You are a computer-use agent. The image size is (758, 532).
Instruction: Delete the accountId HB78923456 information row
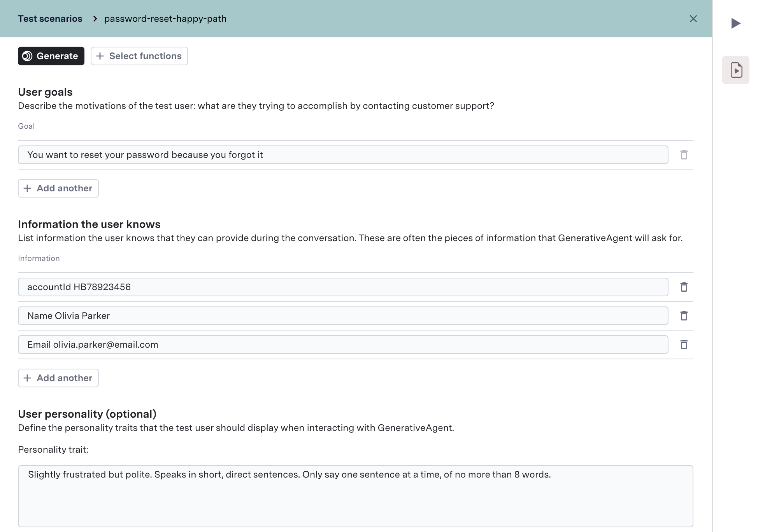click(684, 287)
